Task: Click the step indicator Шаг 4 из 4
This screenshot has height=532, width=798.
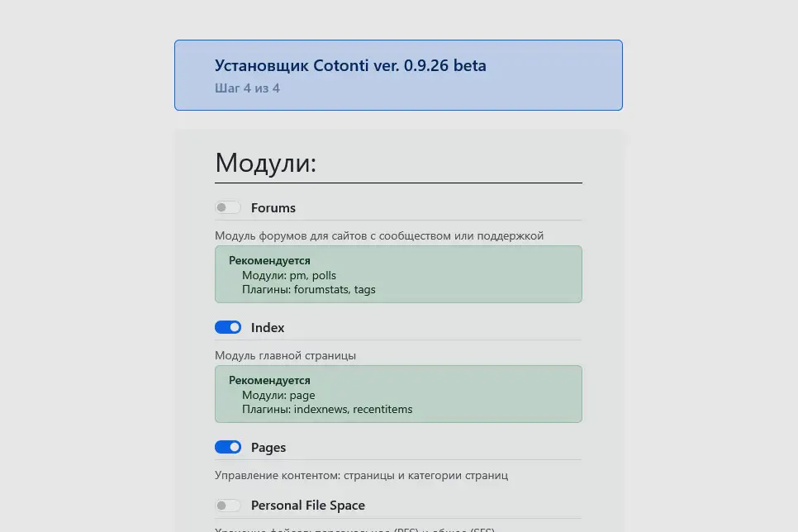Action: point(247,88)
